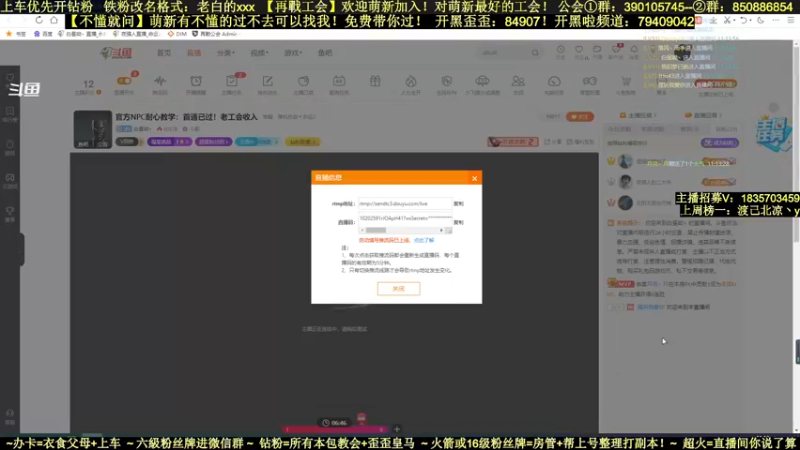This screenshot has height=450, width=800.
Task: Open 鱼吧 in the navigation bar
Action: 325,53
